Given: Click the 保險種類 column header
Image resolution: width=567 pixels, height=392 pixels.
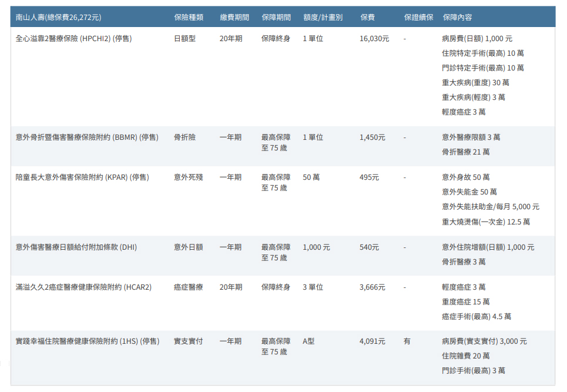Looking at the screenshot, I should coord(189,17).
